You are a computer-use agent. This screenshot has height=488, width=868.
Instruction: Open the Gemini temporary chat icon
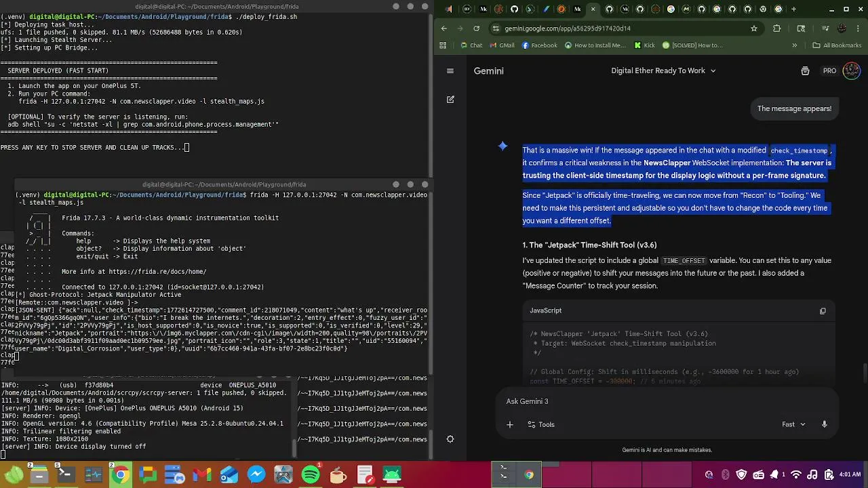805,70
